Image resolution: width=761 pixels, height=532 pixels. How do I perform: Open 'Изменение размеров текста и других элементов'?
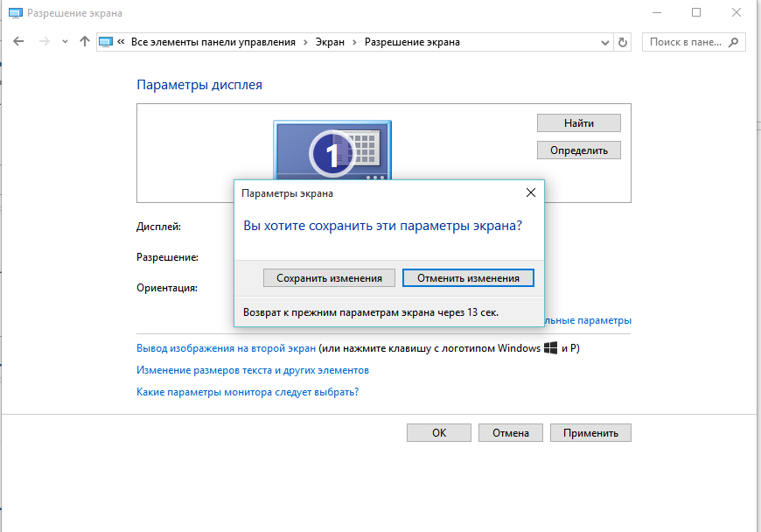[x=253, y=370]
